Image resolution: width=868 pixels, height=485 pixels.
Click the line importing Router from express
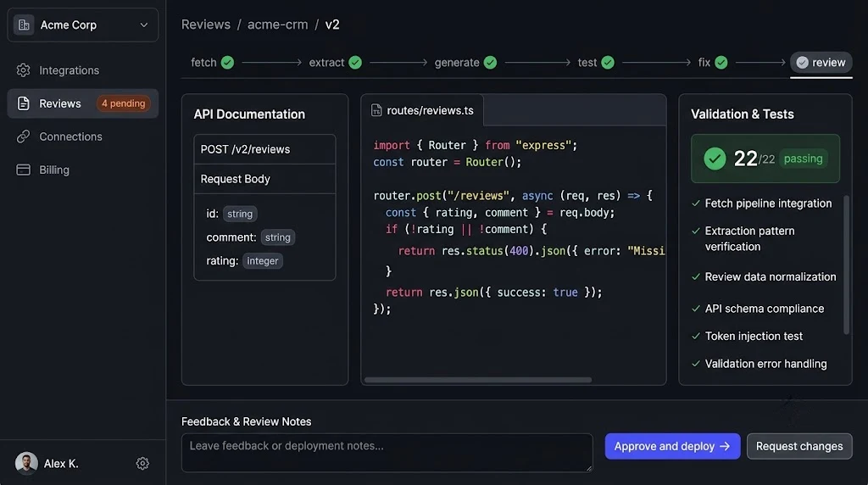pyautogui.click(x=475, y=145)
